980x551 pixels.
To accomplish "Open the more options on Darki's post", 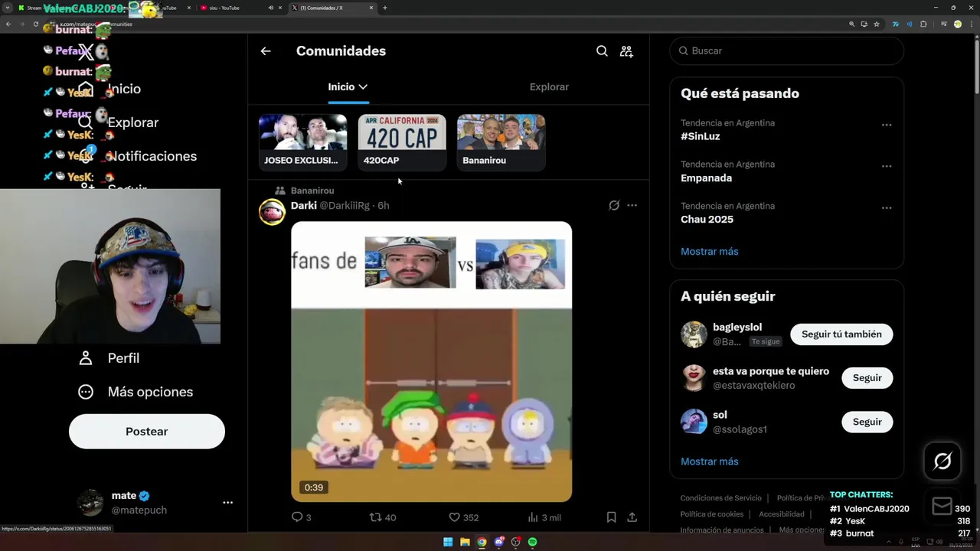I will [632, 205].
